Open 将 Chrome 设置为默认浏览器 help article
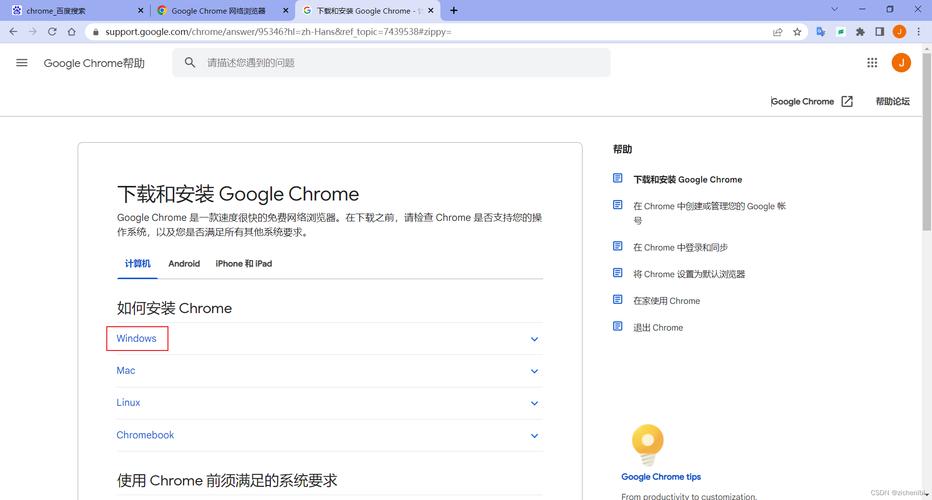 point(689,274)
